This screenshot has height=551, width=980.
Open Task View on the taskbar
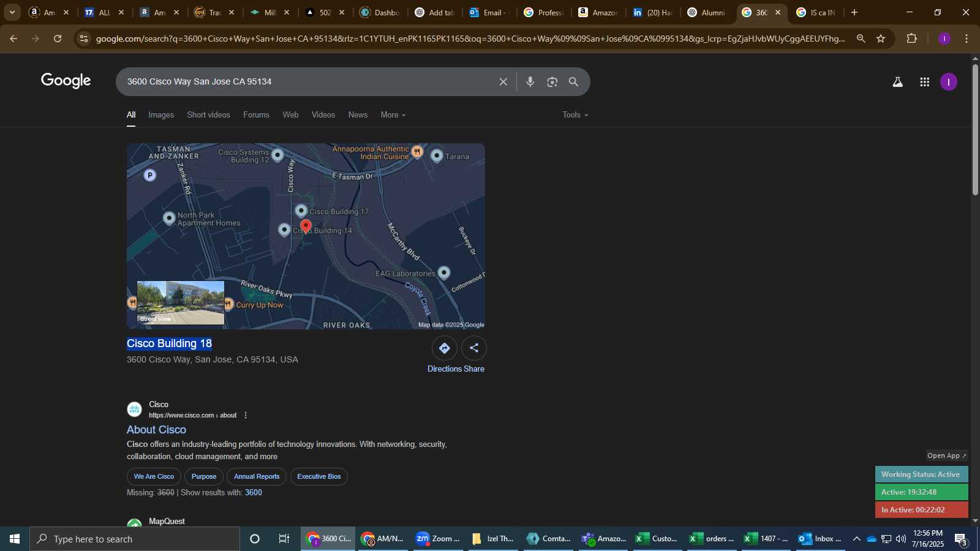coord(284,539)
